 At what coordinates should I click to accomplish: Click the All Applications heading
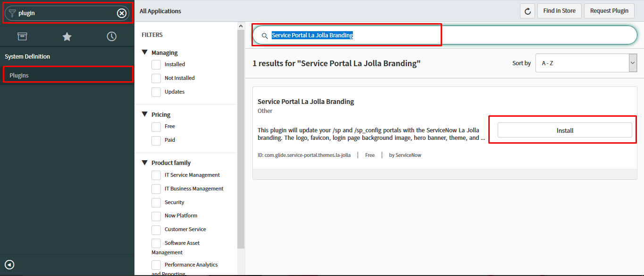(160, 11)
